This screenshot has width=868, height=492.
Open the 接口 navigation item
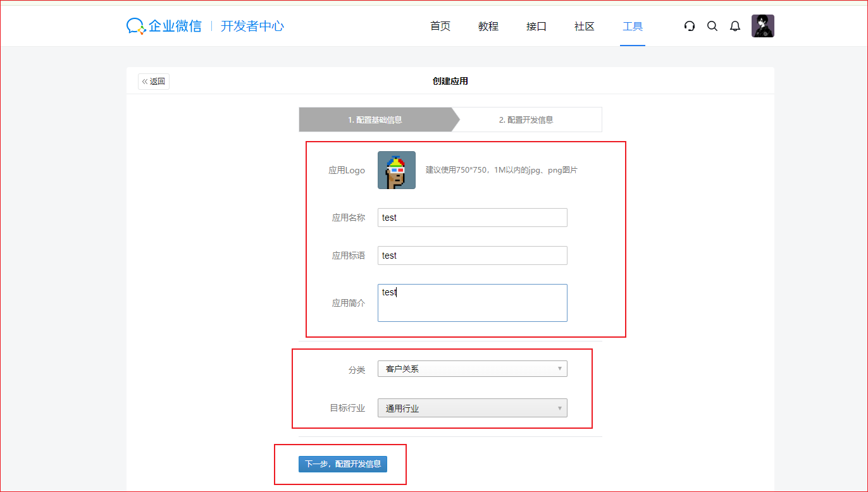536,26
